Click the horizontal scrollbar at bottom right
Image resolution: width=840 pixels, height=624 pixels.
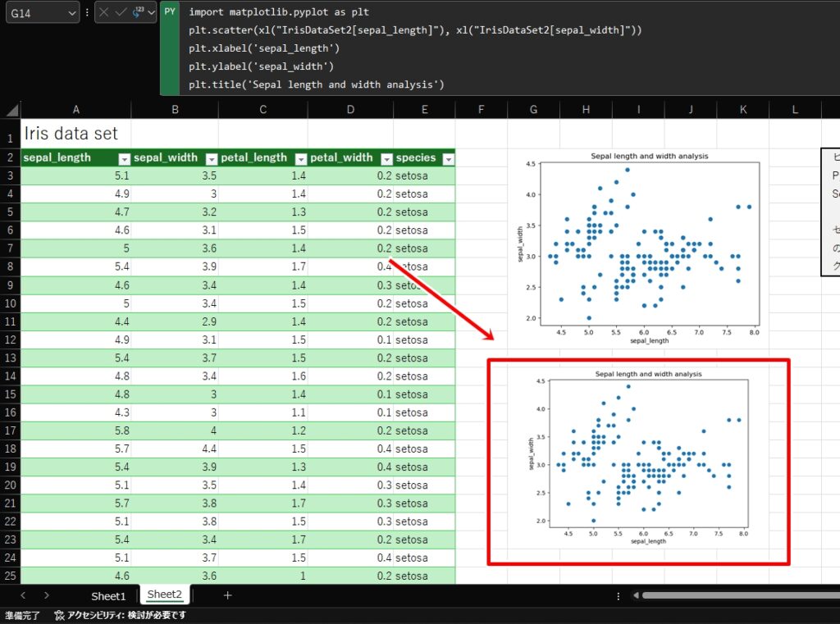[738, 594]
